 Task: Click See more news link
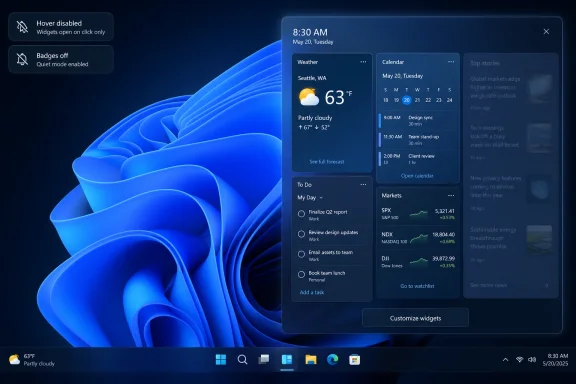coord(488,285)
